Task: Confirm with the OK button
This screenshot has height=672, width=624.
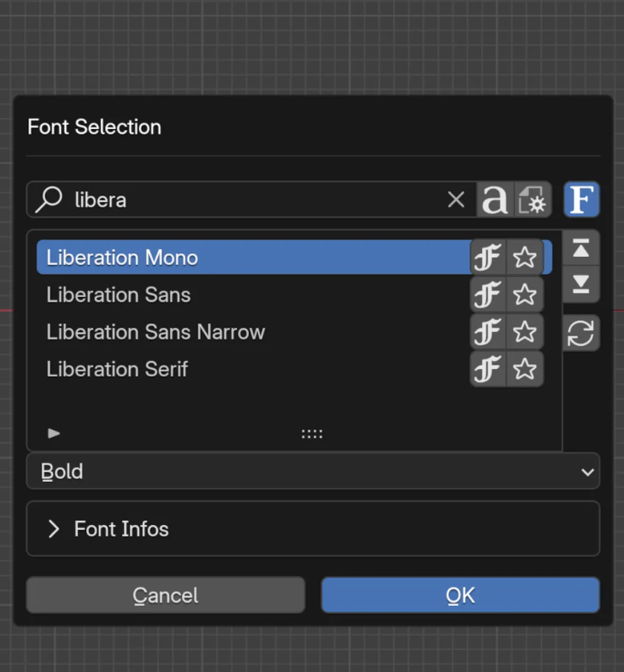Action: coord(461,596)
